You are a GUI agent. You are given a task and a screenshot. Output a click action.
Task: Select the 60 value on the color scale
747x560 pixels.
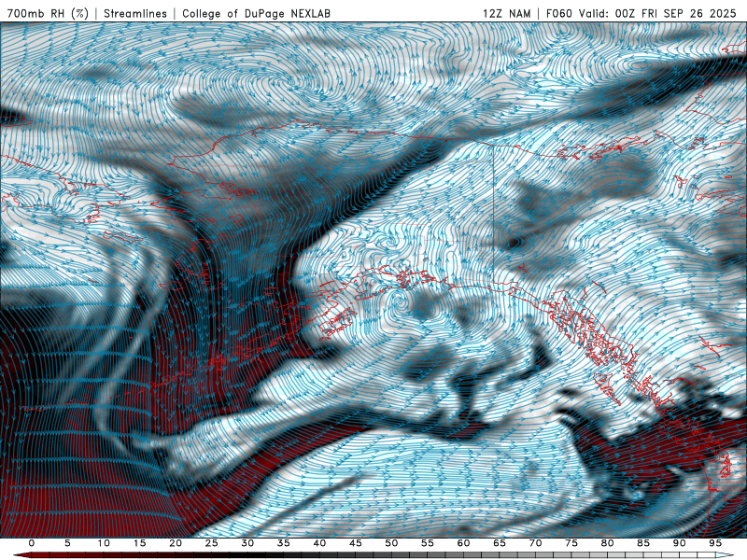coord(463,543)
